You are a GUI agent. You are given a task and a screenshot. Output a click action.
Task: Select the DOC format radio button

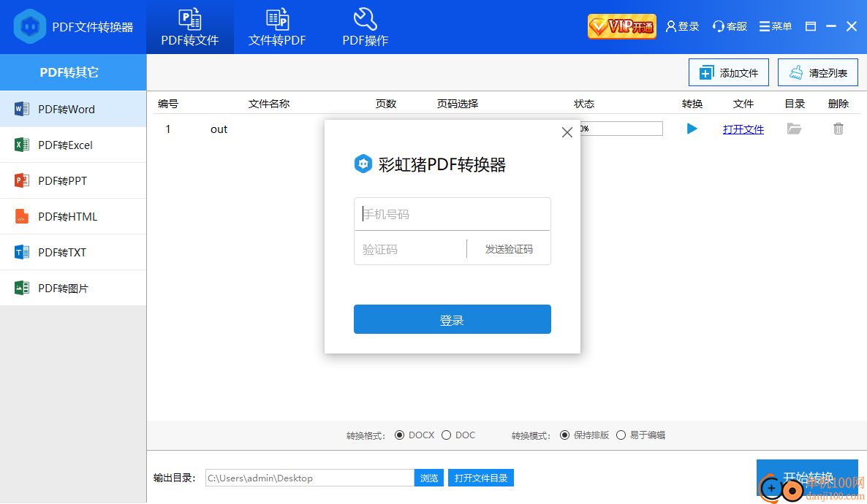click(x=446, y=435)
